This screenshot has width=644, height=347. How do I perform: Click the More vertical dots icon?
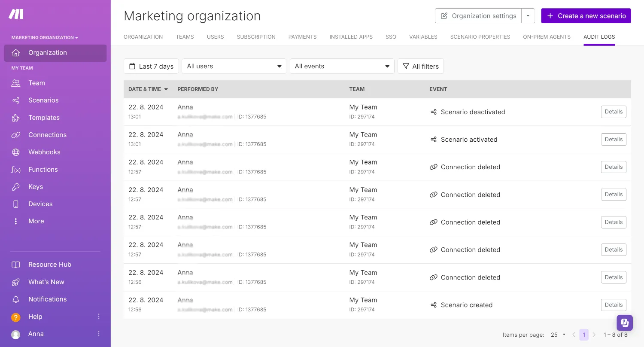(16, 221)
